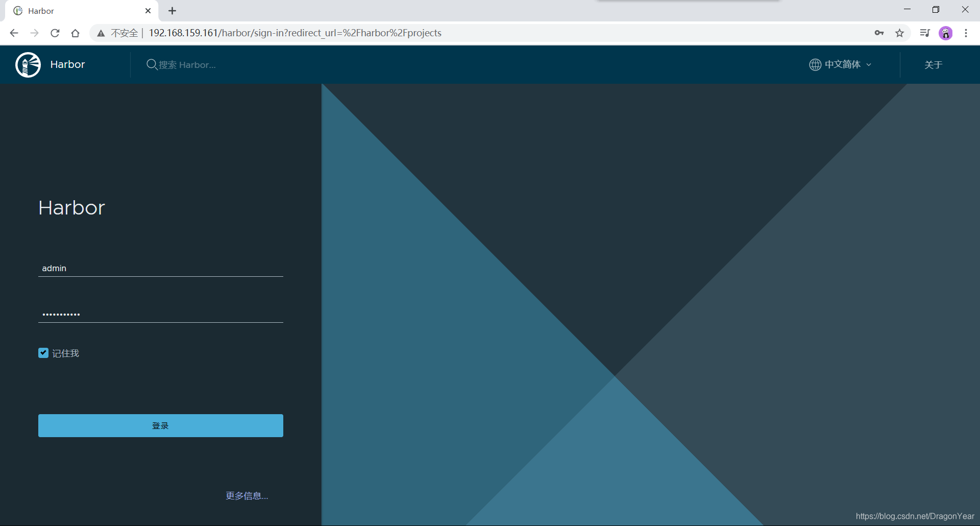The image size is (980, 526).
Task: Focus the admin username field
Action: (161, 268)
